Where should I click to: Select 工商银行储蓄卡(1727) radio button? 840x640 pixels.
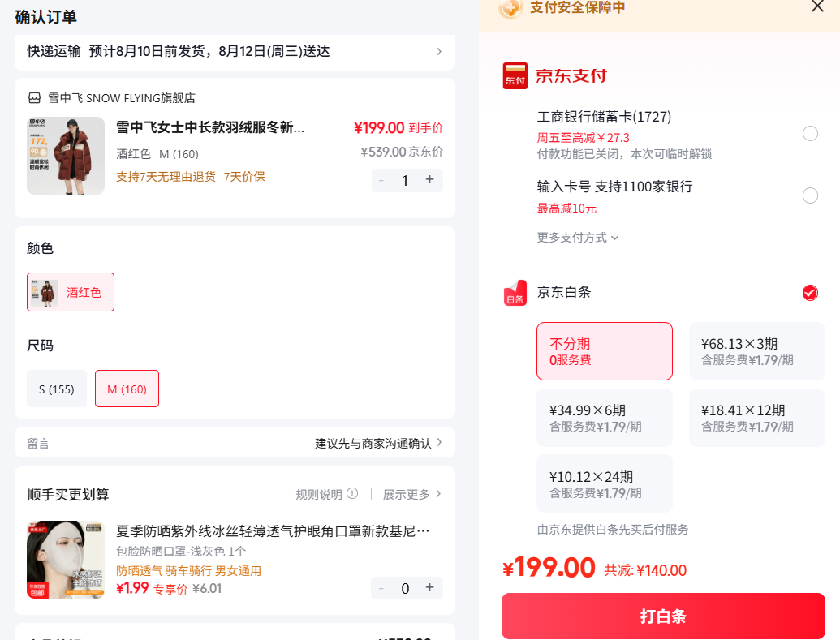click(x=810, y=133)
